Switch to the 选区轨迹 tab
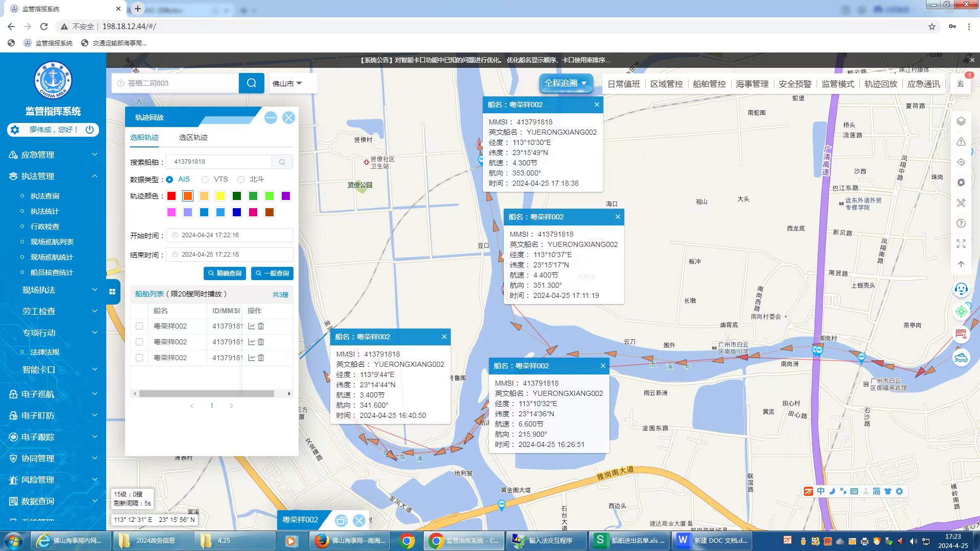 (x=193, y=137)
